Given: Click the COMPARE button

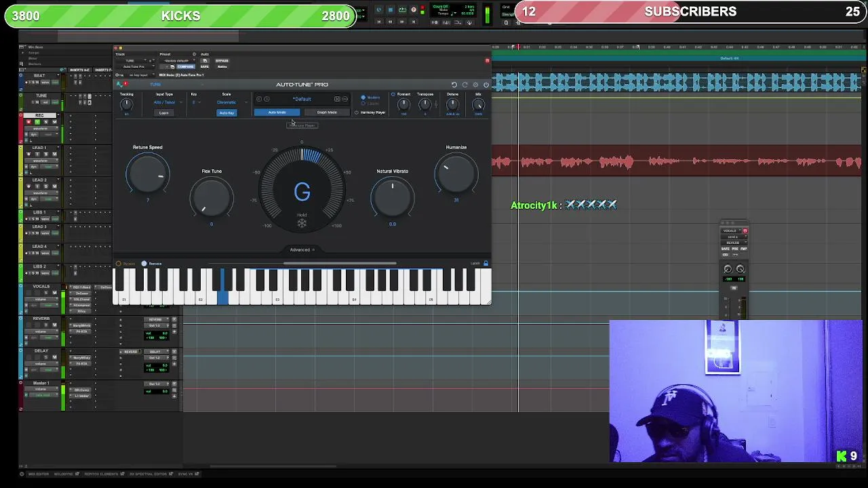Looking at the screenshot, I should pos(185,66).
